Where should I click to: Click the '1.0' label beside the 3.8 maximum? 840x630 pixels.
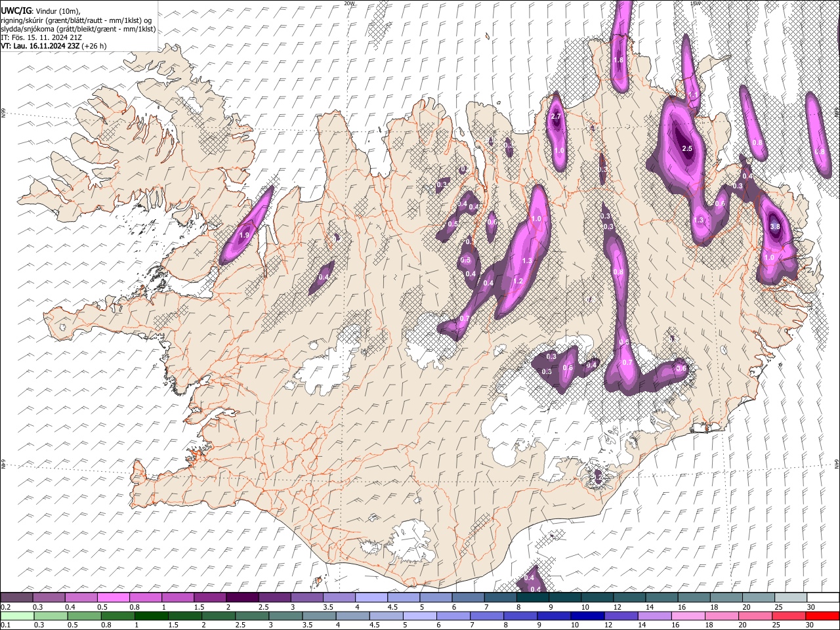(x=769, y=258)
